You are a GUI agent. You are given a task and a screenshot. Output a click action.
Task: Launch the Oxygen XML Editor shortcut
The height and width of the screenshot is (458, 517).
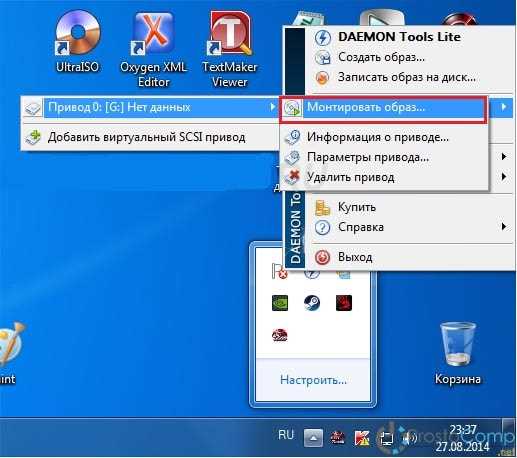[x=153, y=50]
